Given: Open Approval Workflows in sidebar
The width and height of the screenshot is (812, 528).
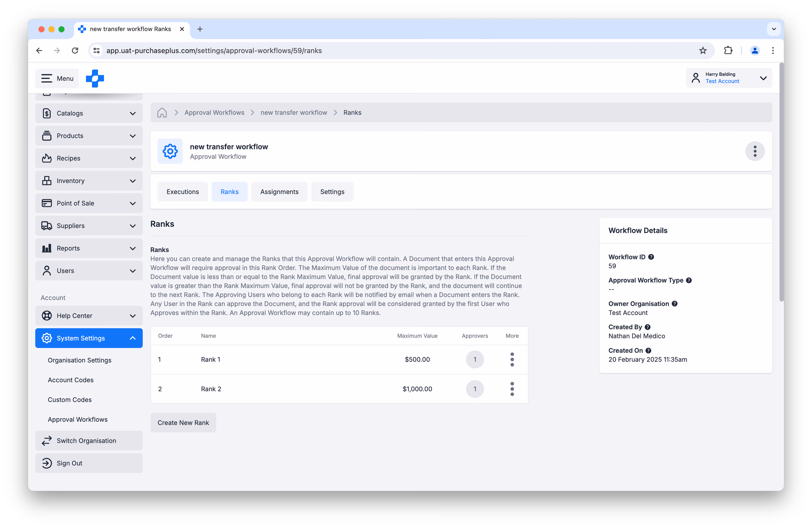Looking at the screenshot, I should click(77, 420).
